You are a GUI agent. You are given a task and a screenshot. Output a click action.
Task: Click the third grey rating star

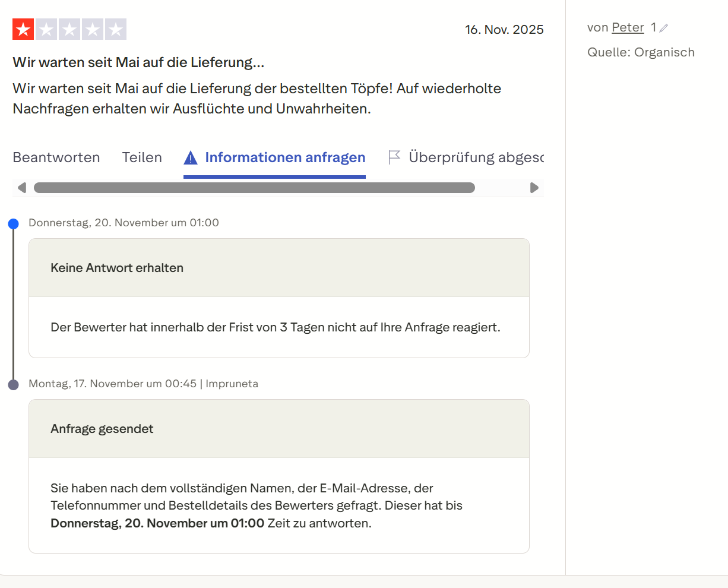tap(69, 29)
